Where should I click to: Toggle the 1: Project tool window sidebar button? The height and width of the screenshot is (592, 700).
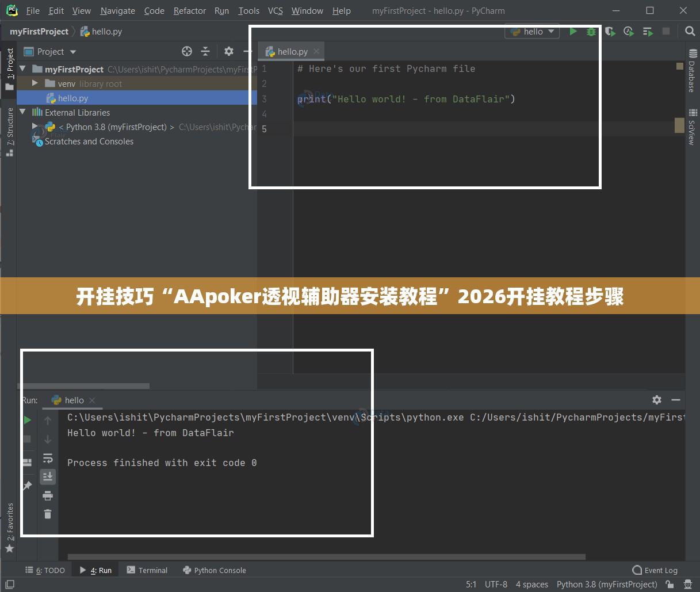pos(9,69)
